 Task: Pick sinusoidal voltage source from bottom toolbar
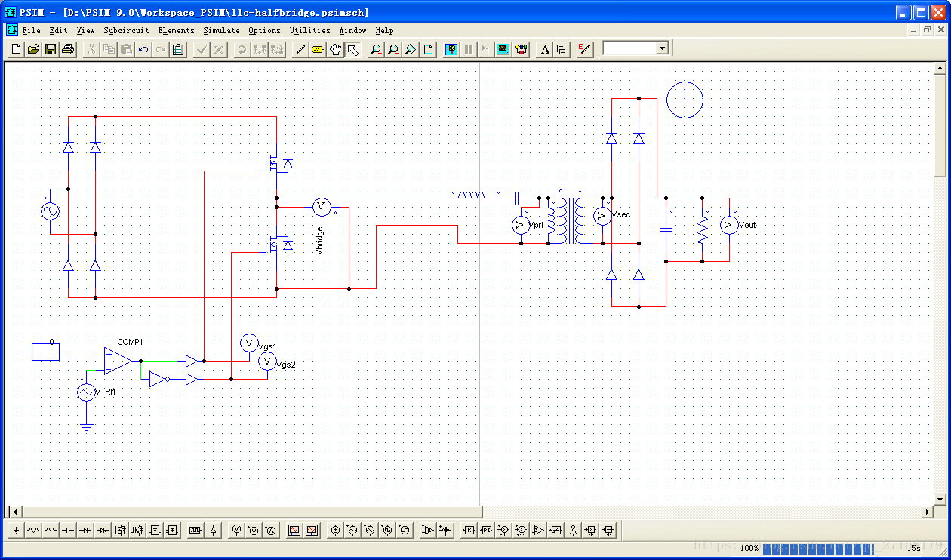coord(353,531)
